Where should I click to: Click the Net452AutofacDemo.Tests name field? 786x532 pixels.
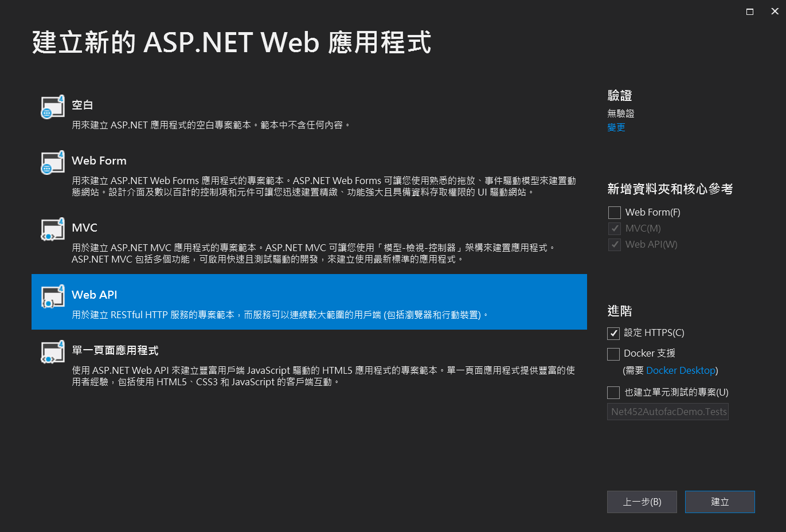(x=668, y=412)
